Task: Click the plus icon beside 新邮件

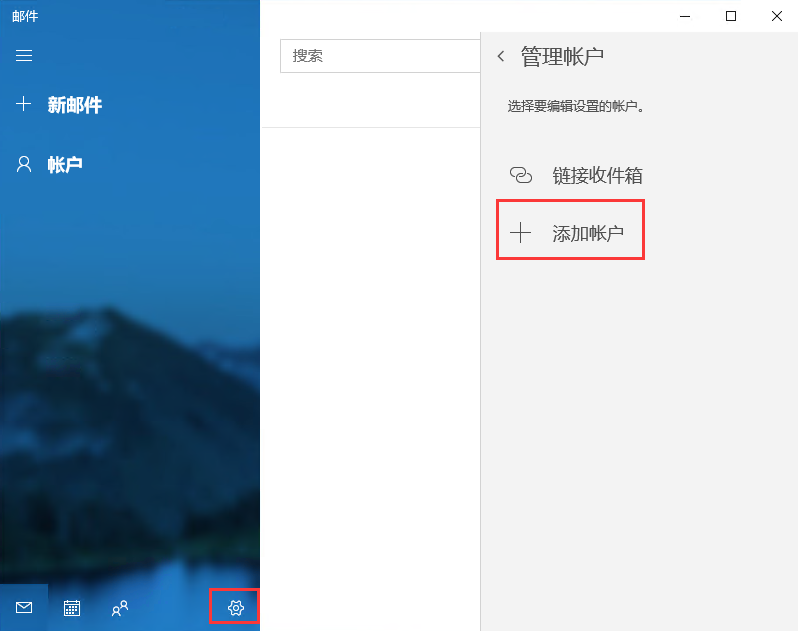Action: [23, 104]
